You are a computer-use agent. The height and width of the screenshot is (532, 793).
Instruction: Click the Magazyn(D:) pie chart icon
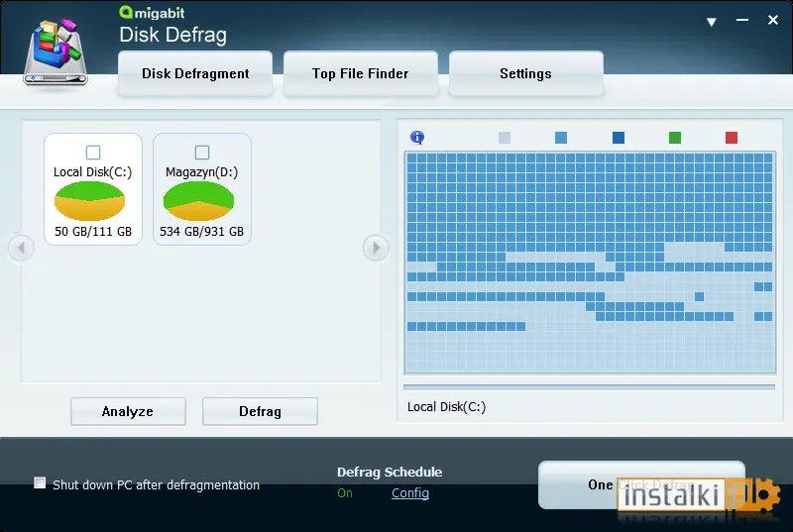click(x=199, y=201)
